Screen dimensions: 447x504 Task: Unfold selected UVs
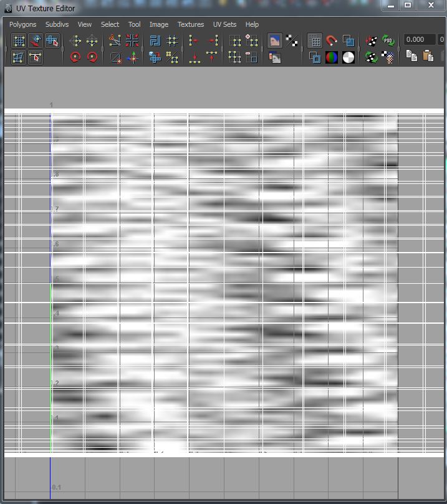155,57
